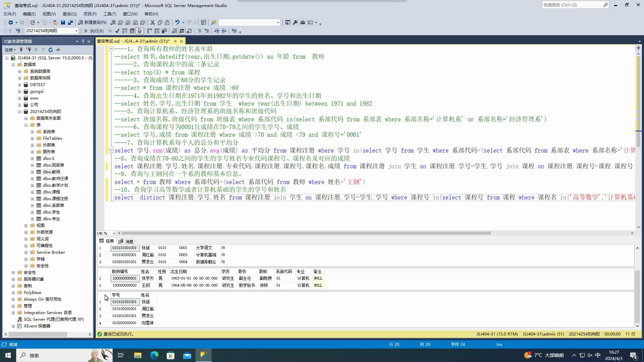Expand the dbo.学生 table node
This screenshot has height=362, width=644.
pyautogui.click(x=33, y=212)
